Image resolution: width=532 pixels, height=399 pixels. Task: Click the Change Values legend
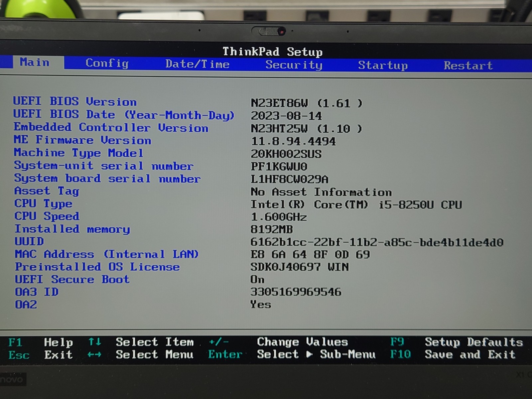coord(302,342)
